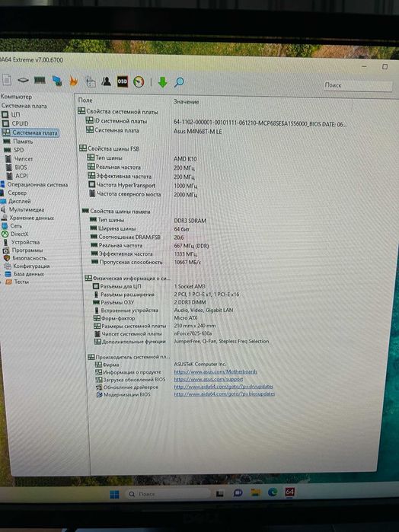Select Компьютер in the left tree

[x=16, y=97]
